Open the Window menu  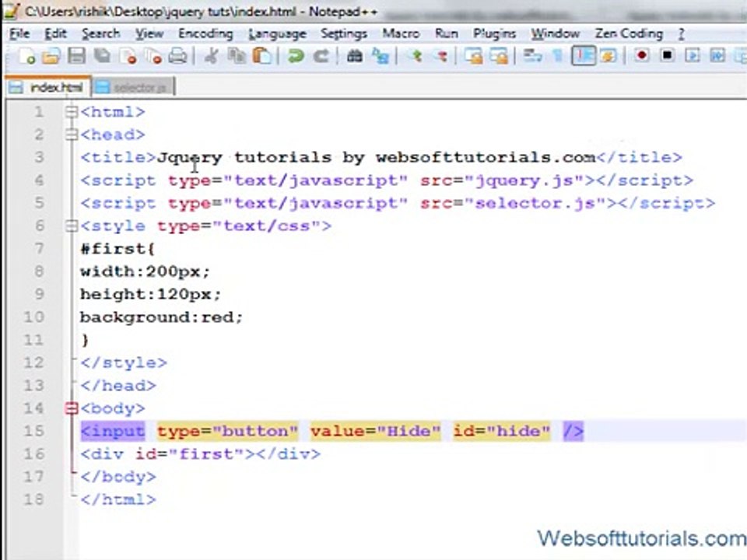pos(555,33)
